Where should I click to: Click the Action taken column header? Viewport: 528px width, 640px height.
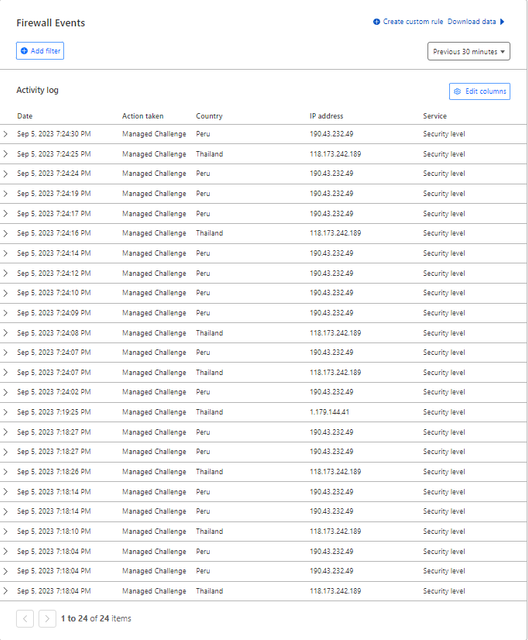pyautogui.click(x=143, y=116)
